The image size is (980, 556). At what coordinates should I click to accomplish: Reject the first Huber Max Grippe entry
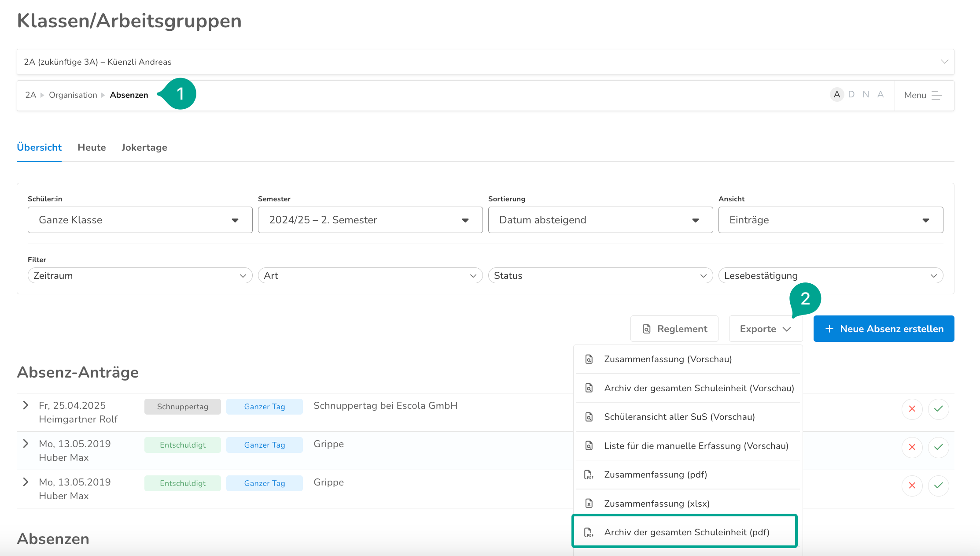[912, 447]
